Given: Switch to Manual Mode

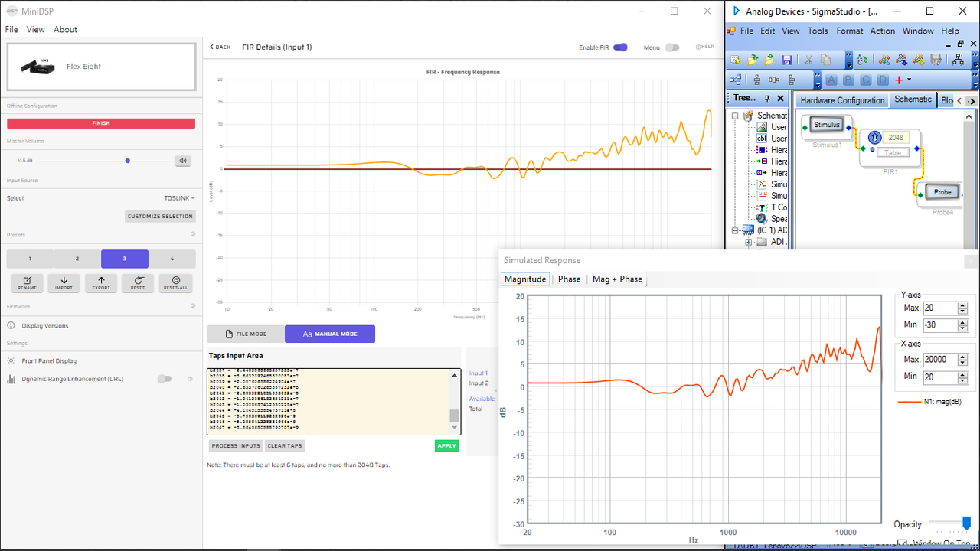Looking at the screenshot, I should (330, 334).
